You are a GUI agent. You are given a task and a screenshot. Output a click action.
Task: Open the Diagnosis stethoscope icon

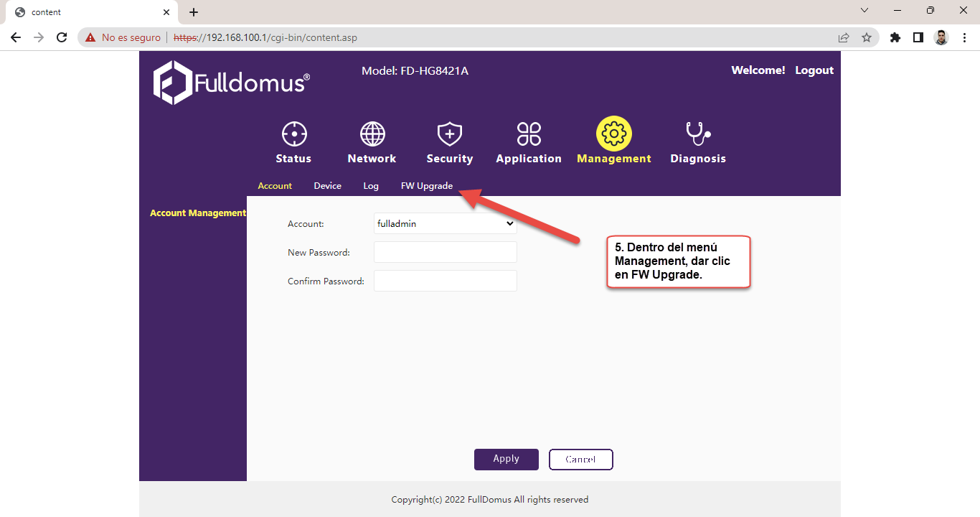point(697,134)
